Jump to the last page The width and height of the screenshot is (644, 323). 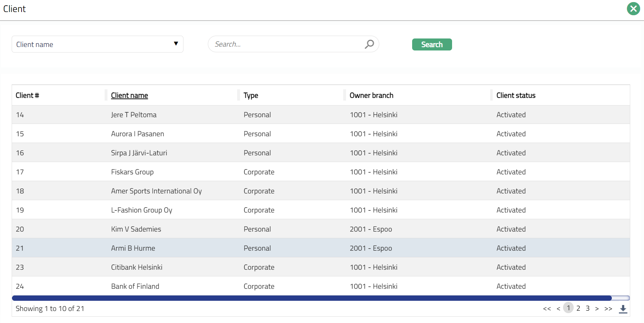(608, 309)
